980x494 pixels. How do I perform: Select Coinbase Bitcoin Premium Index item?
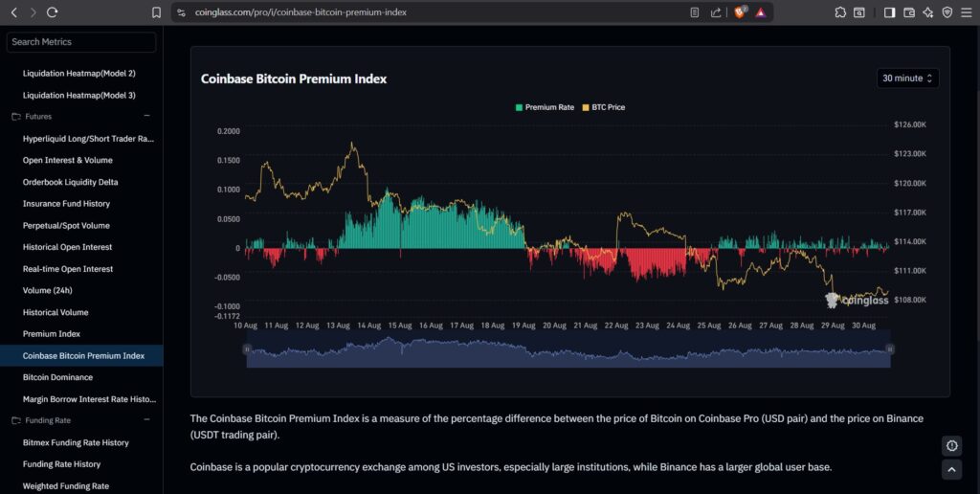[81, 356]
